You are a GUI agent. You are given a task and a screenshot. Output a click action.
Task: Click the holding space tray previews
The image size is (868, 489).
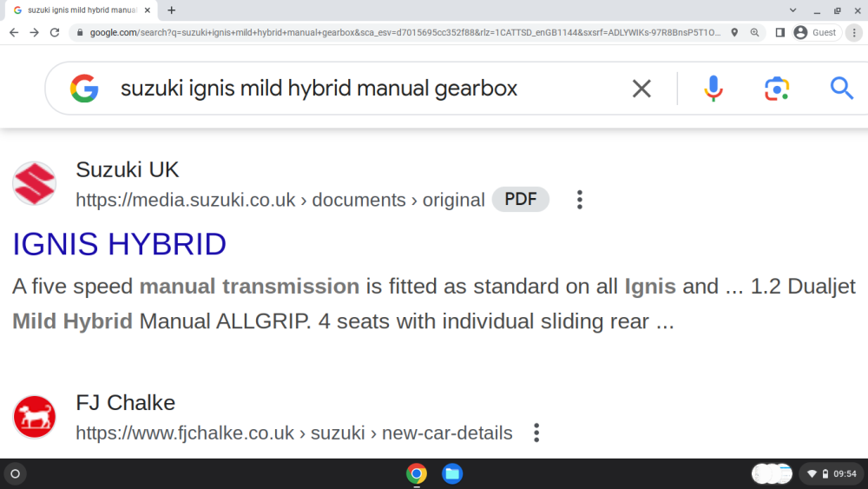click(x=772, y=473)
